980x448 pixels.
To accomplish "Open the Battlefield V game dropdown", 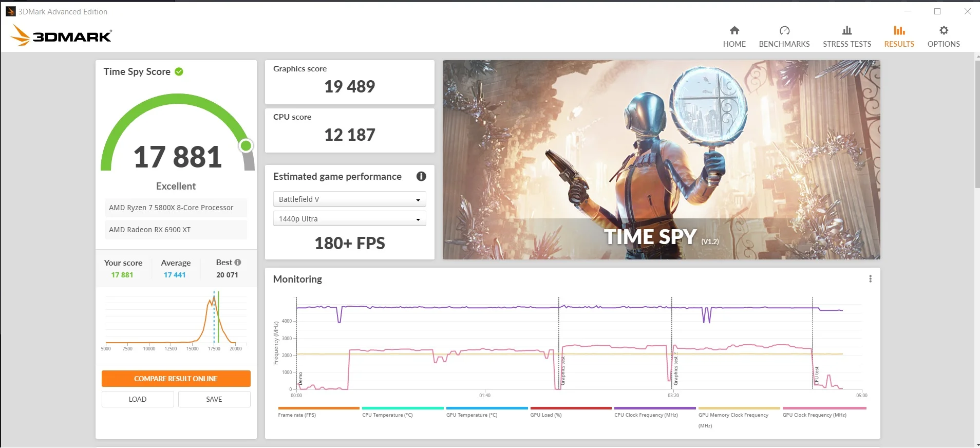I will click(349, 199).
